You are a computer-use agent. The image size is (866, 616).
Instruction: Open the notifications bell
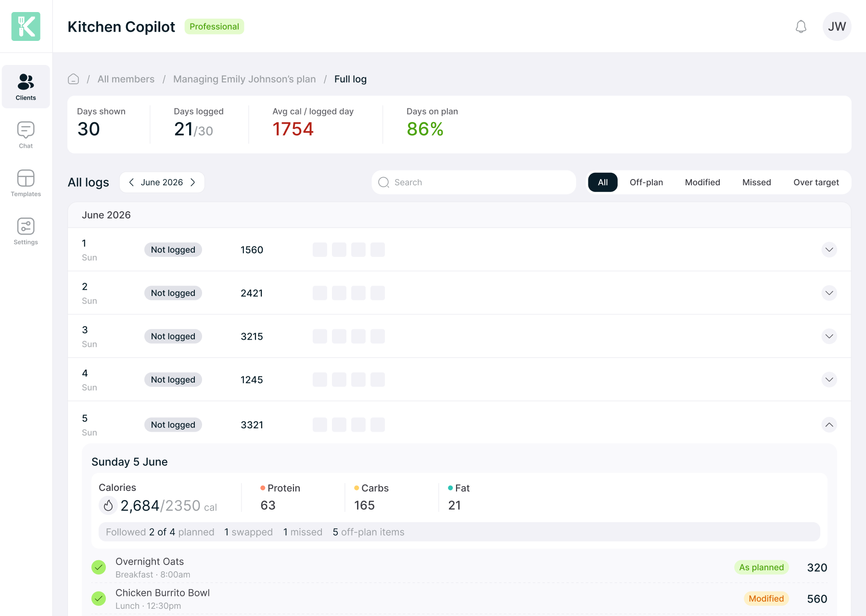pyautogui.click(x=801, y=26)
